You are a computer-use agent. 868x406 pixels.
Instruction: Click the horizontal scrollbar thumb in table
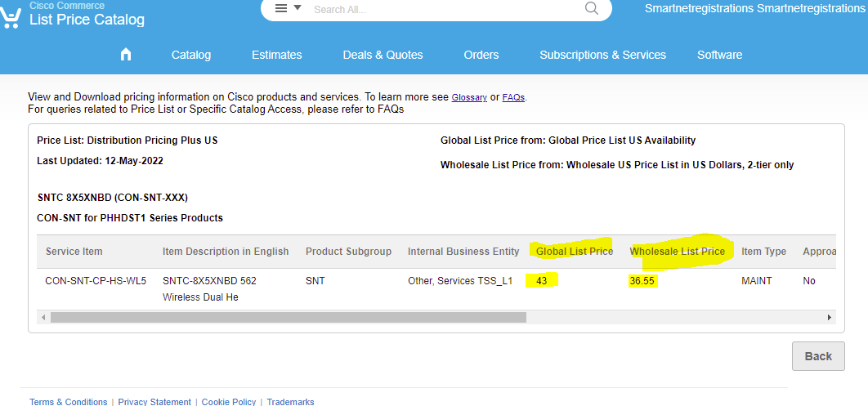289,317
